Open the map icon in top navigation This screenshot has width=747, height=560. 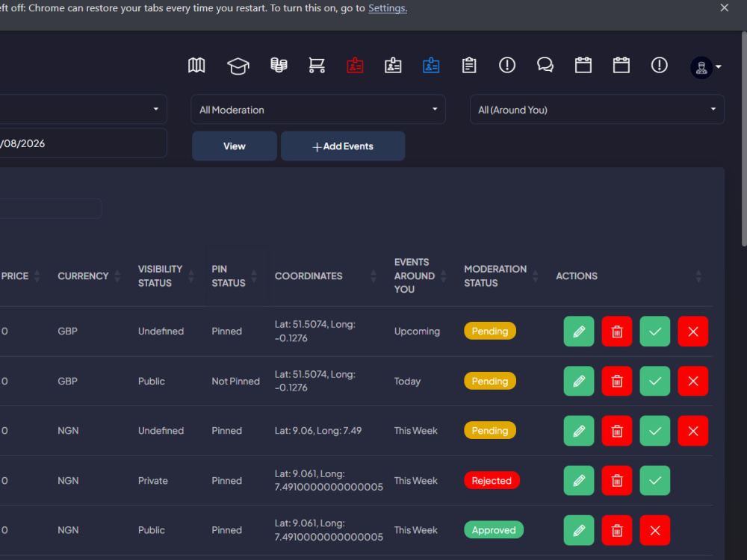click(196, 65)
